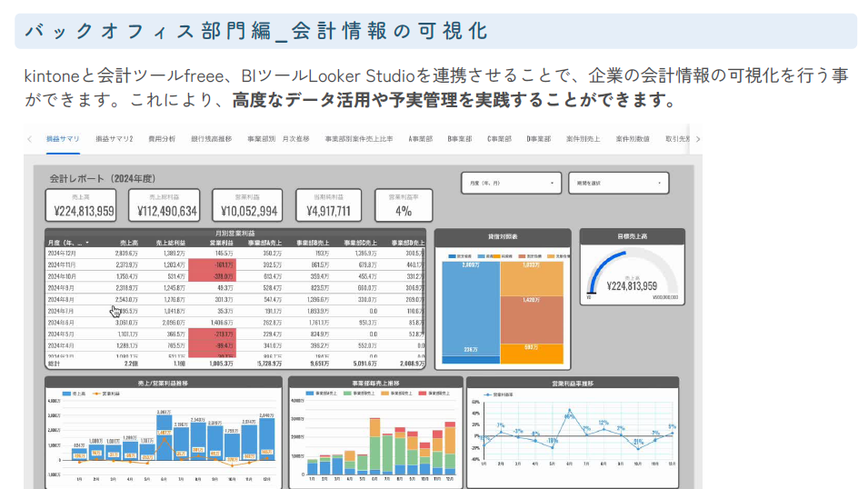Click the 売上総利益 scorecard showing ¥112,490,634

click(x=162, y=206)
